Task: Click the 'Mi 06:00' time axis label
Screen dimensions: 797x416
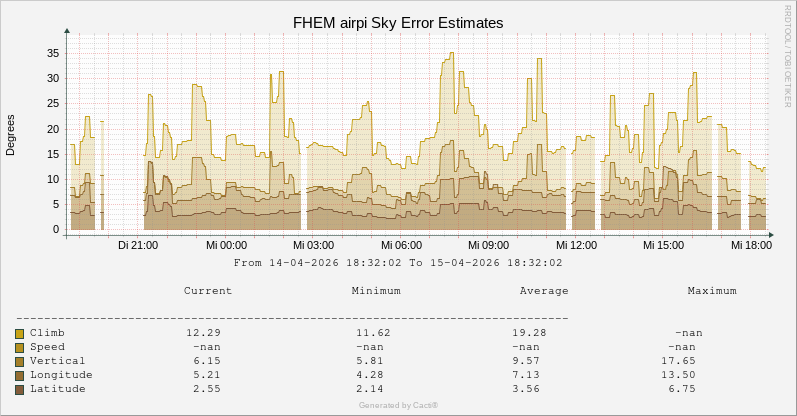Action: [x=401, y=245]
